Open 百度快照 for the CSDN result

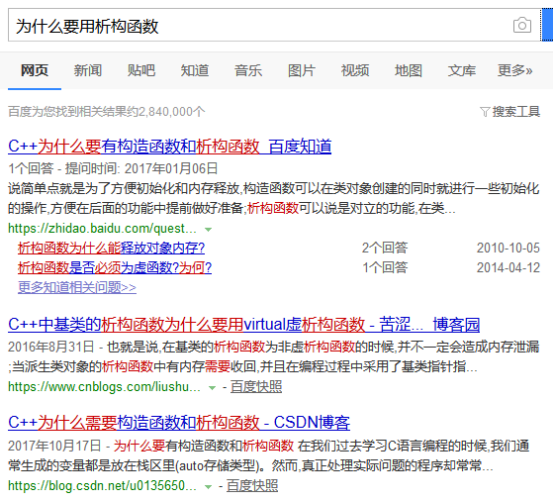click(252, 486)
